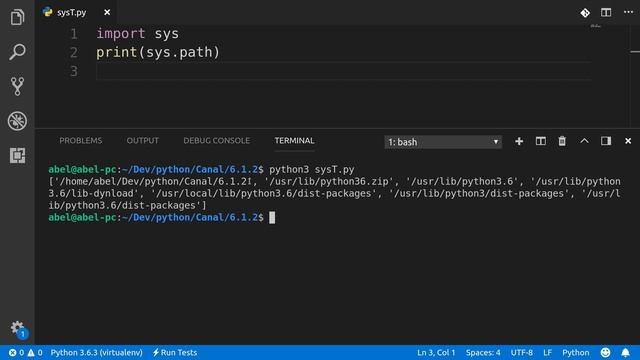The height and width of the screenshot is (360, 640).
Task: Switch to the OUTPUT panel tab
Action: click(x=142, y=141)
